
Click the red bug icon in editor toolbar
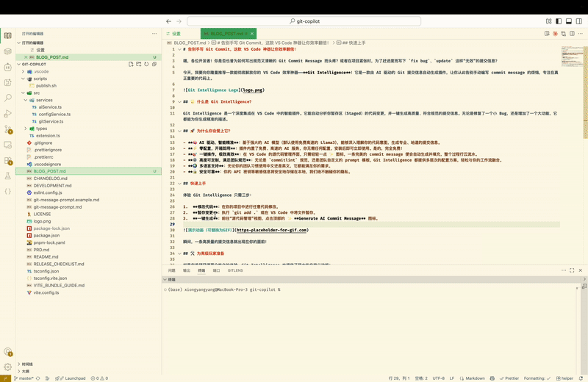pos(556,34)
